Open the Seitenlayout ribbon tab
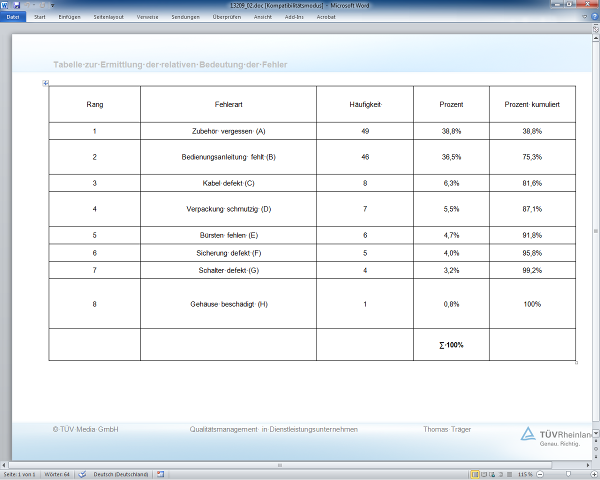Image resolution: width=600 pixels, height=480 pixels. pos(110,17)
